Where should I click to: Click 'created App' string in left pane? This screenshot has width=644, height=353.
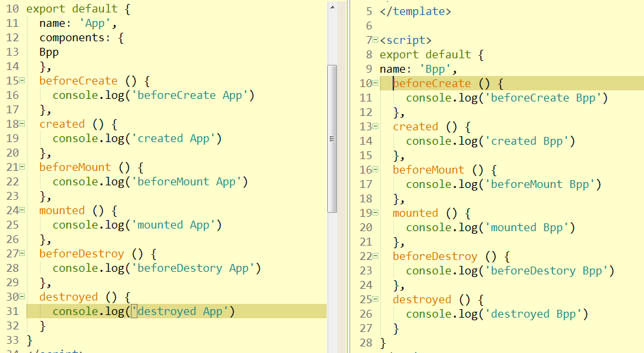coord(173,139)
